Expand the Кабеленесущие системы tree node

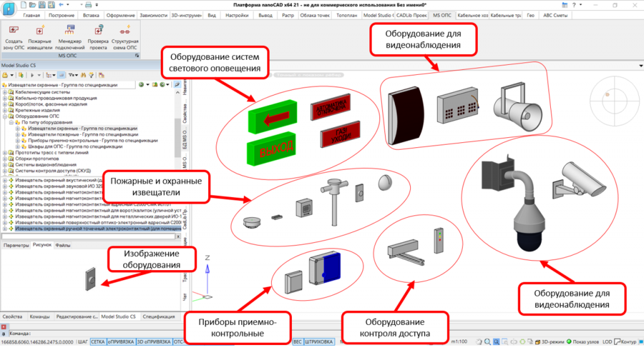[6, 93]
